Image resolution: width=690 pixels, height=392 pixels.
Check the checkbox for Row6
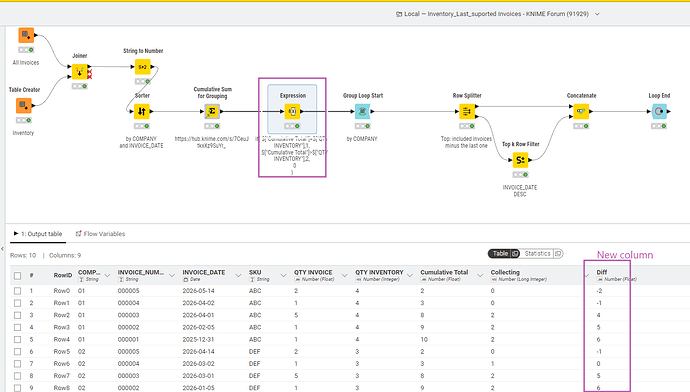point(18,364)
